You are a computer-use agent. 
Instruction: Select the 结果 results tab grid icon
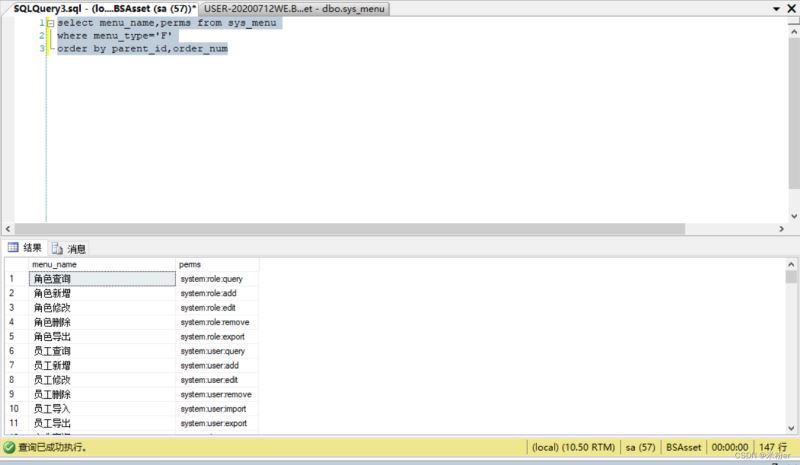click(x=13, y=248)
